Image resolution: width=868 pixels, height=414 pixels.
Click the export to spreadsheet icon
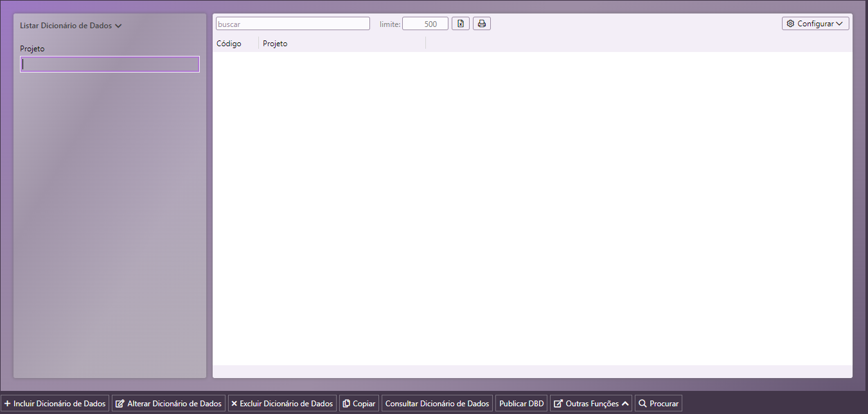click(461, 24)
